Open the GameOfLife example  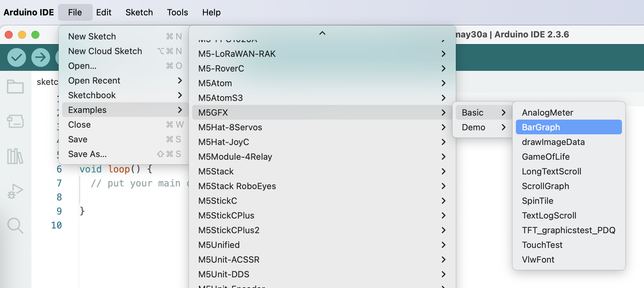(x=569, y=156)
